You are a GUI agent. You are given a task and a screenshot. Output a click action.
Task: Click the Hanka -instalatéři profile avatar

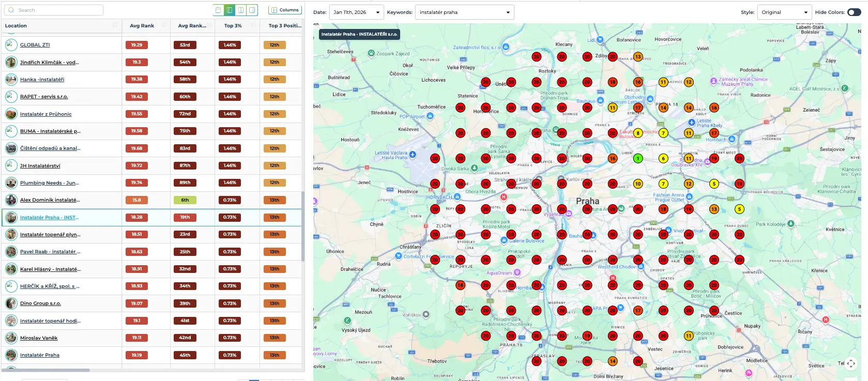click(11, 79)
